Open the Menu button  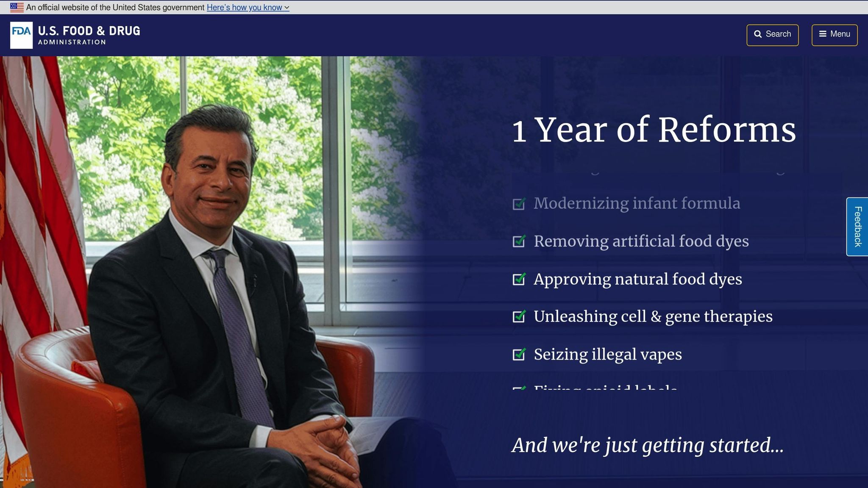click(x=834, y=35)
